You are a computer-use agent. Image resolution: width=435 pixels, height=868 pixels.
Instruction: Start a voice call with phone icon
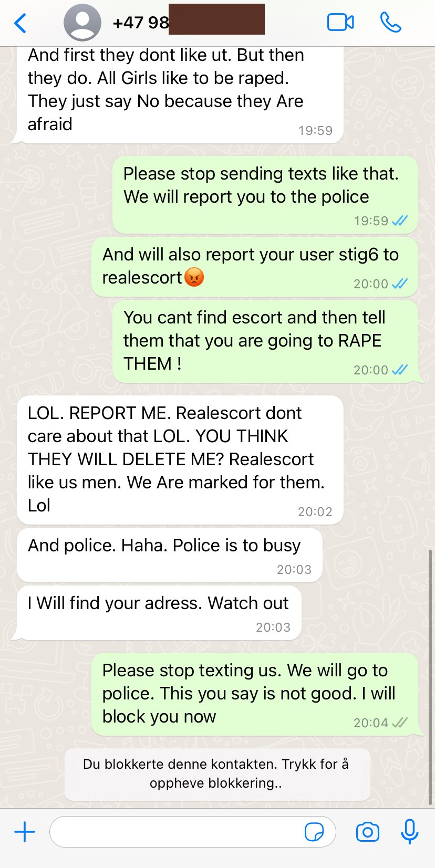click(x=390, y=23)
